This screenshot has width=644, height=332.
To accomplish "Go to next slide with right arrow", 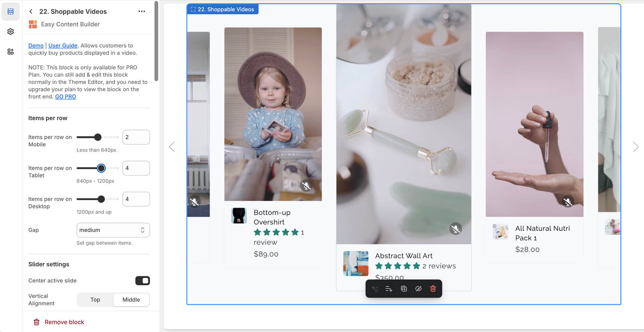I will (636, 147).
